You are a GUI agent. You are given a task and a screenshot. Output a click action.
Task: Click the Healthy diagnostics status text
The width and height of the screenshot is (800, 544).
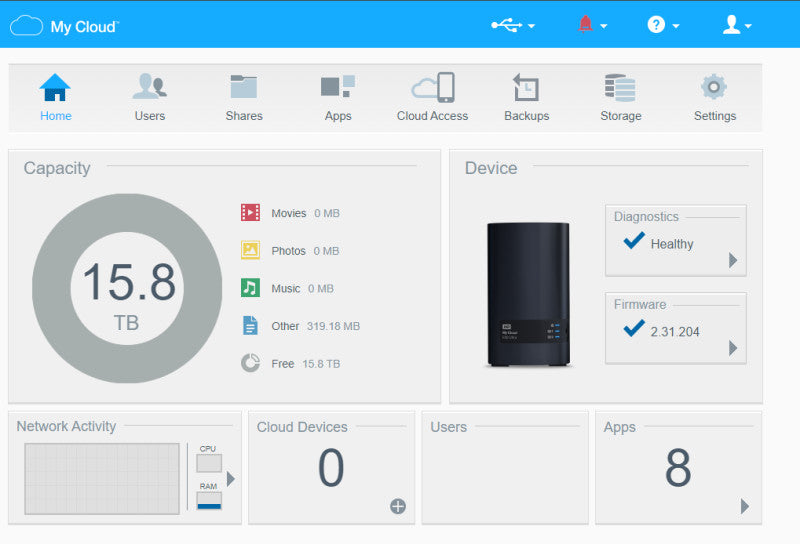(672, 244)
